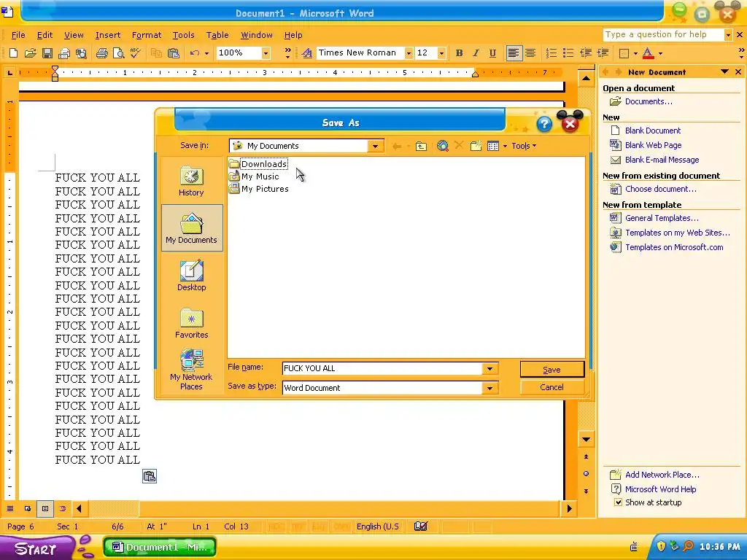Click the Back arrow in Save As dialog
The width and height of the screenshot is (747, 560).
point(396,146)
